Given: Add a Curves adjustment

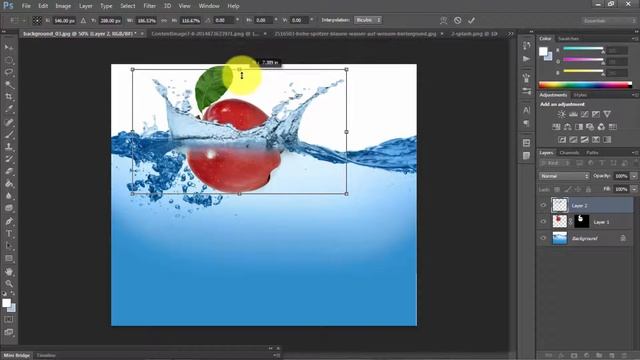Looking at the screenshot, I should point(585,114).
